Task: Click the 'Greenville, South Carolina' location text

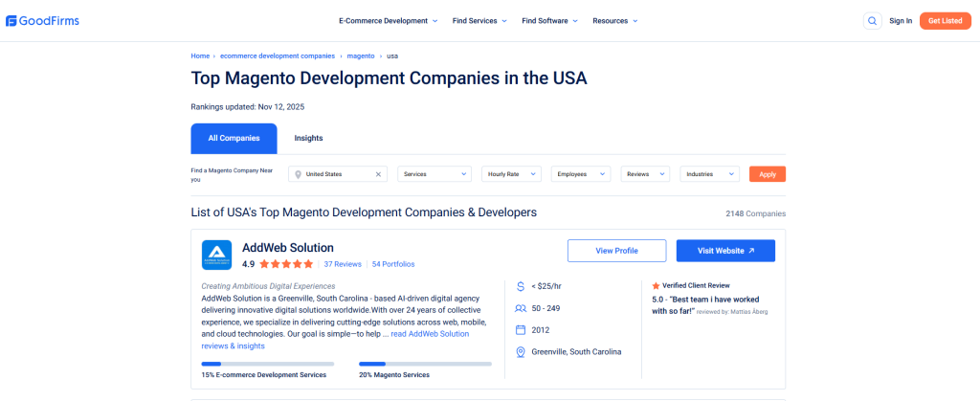Action: point(576,351)
